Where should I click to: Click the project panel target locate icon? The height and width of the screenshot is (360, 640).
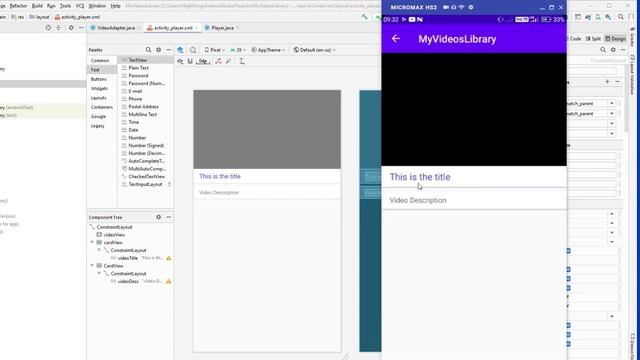48,28
